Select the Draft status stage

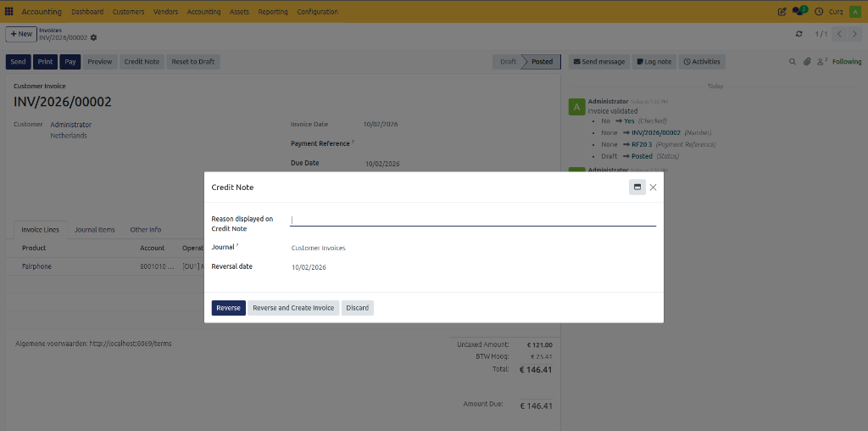point(508,61)
